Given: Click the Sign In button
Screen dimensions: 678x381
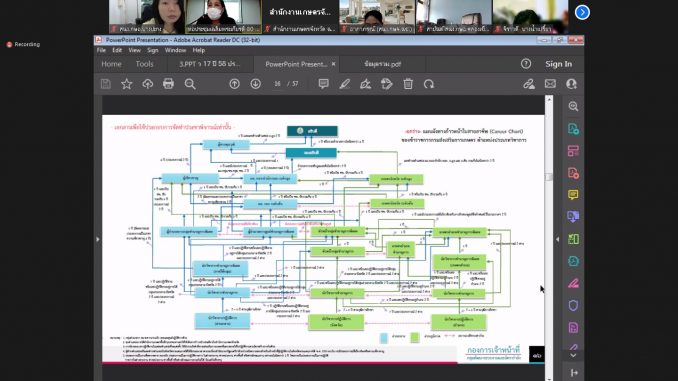Looking at the screenshot, I should point(558,64).
